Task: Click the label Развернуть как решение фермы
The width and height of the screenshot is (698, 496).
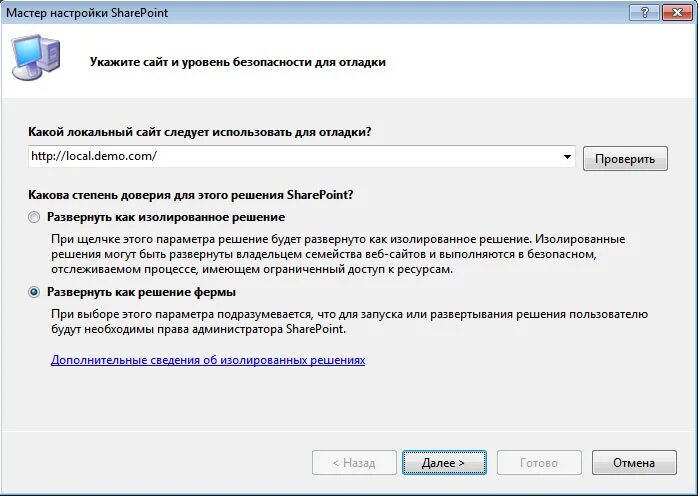Action: pos(142,292)
